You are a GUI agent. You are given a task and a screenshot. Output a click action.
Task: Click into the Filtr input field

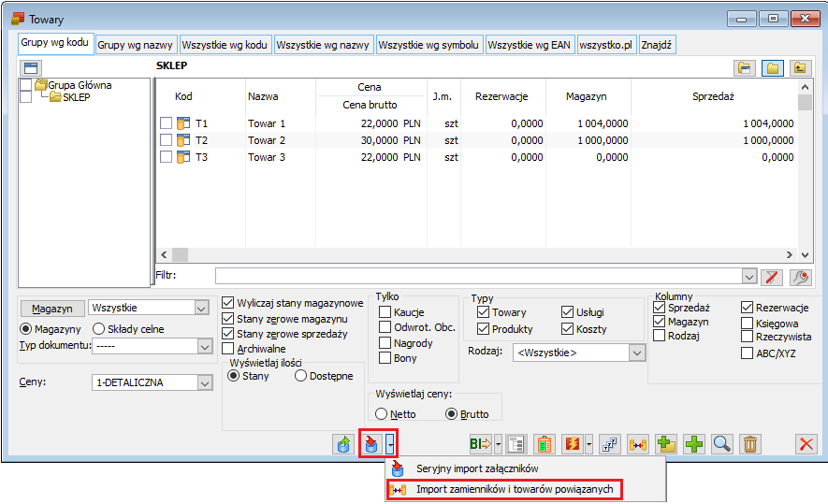coord(478,276)
